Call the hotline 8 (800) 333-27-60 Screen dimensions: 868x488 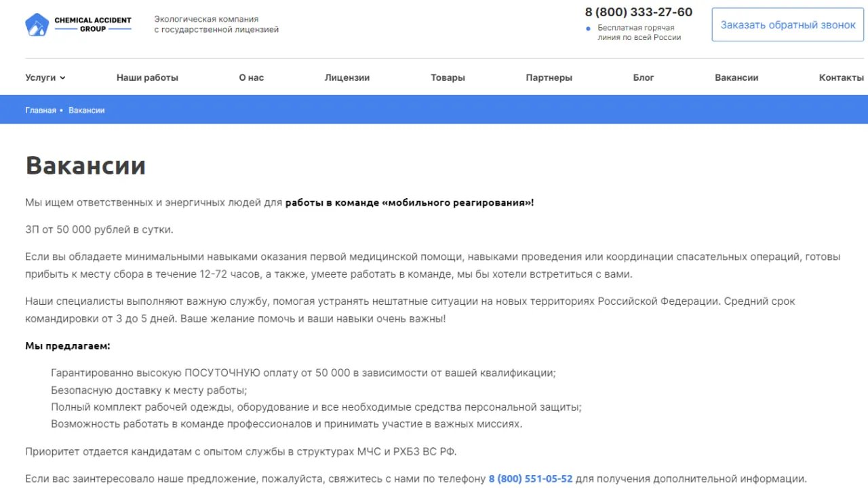pos(638,12)
